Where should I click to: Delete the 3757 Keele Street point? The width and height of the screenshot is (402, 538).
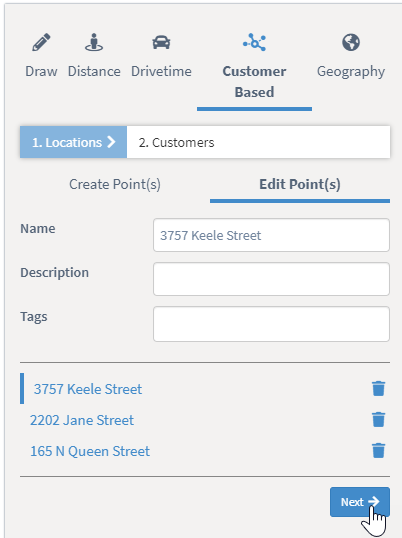[x=378, y=389]
